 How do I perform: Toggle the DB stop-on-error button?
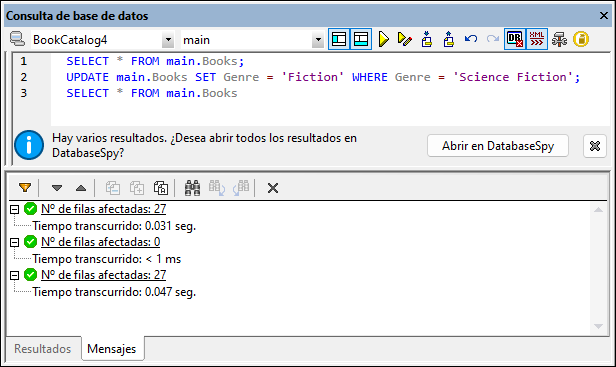point(515,39)
